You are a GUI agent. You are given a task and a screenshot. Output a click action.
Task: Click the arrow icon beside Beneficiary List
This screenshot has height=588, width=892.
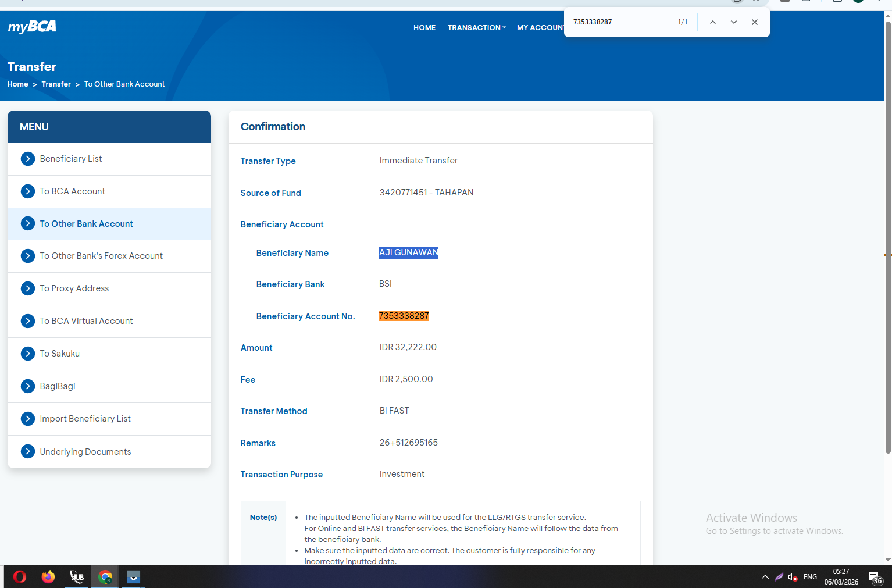pos(27,159)
